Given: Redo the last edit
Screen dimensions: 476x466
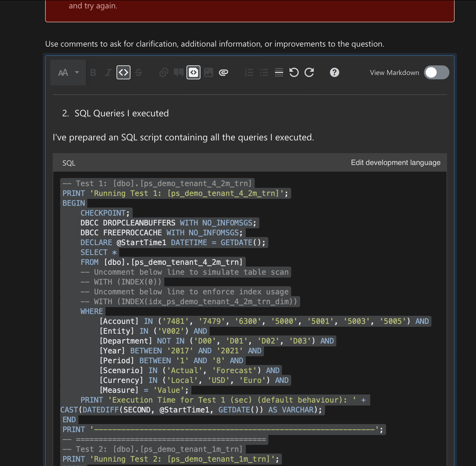Looking at the screenshot, I should [x=309, y=72].
